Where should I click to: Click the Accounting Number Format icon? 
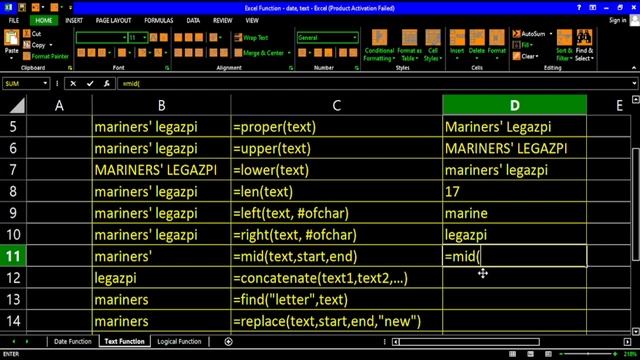coord(302,52)
